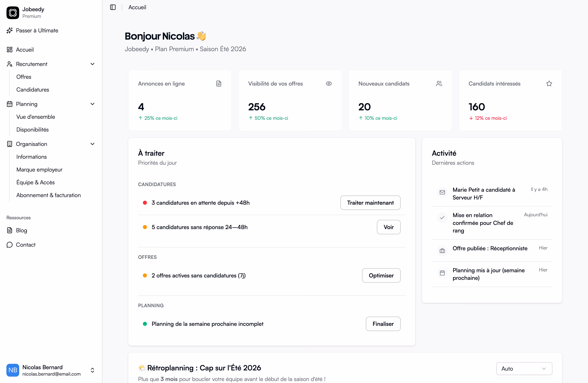
Task: Click the briefcase icon next to Offre publiée
Action: point(442,251)
